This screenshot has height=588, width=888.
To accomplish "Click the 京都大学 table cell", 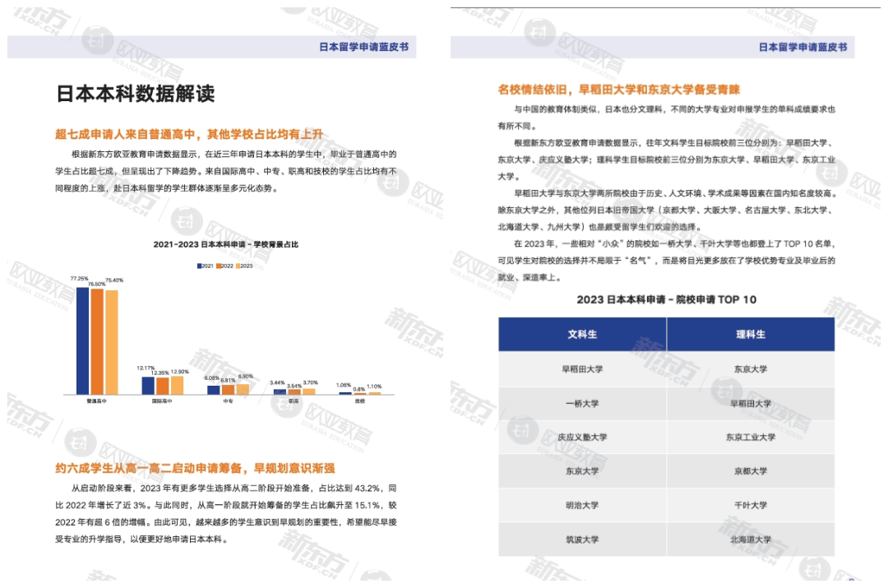I will click(751, 471).
